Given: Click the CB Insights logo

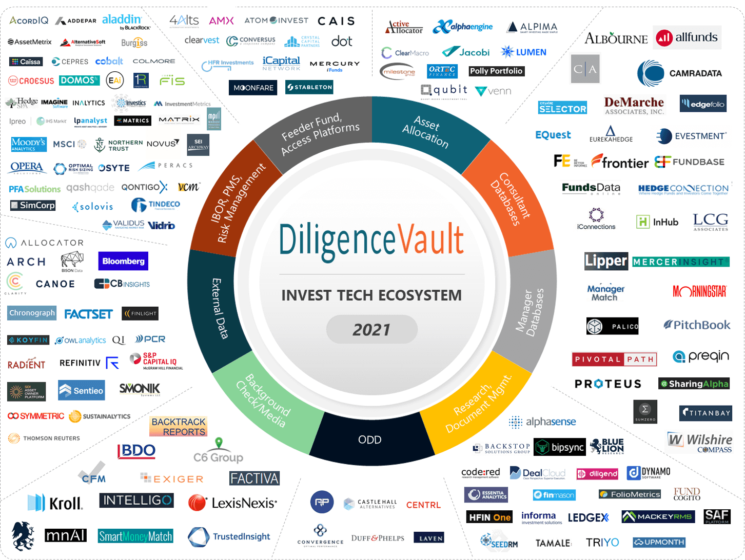Looking at the screenshot, I should (x=122, y=284).
